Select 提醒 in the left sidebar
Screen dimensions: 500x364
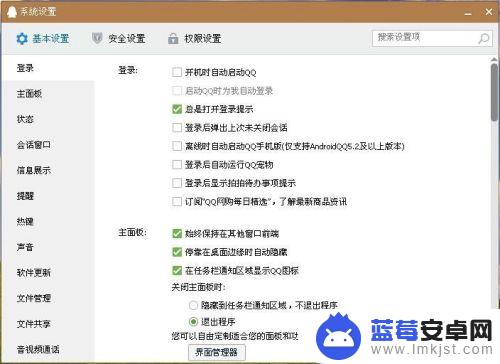pos(48,196)
